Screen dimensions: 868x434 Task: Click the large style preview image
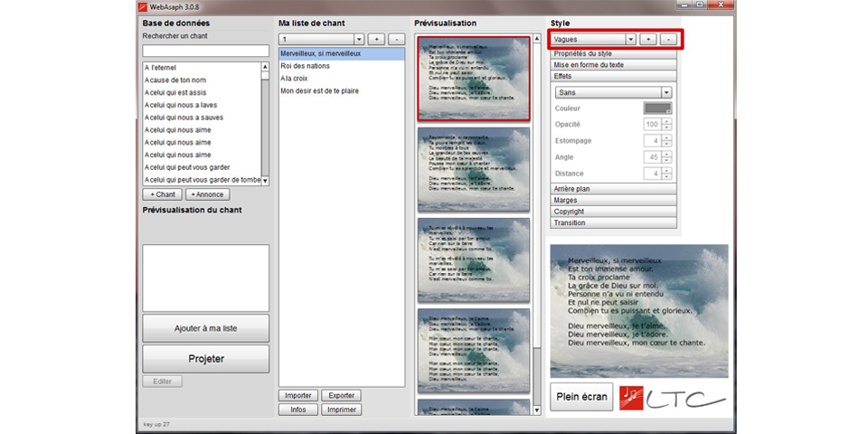[x=639, y=311]
